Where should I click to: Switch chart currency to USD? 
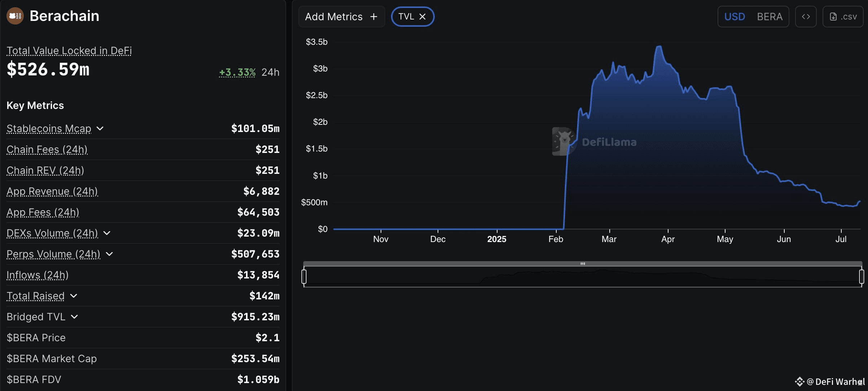(735, 17)
